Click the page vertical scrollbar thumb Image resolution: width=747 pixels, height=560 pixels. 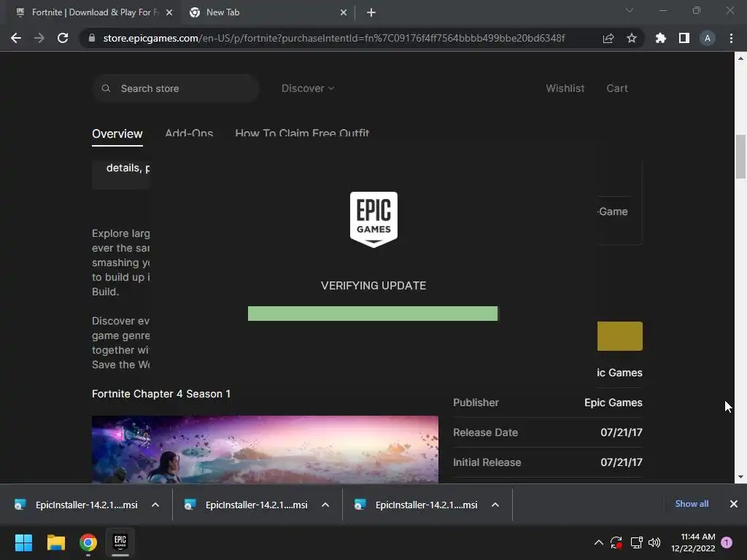pos(740,157)
